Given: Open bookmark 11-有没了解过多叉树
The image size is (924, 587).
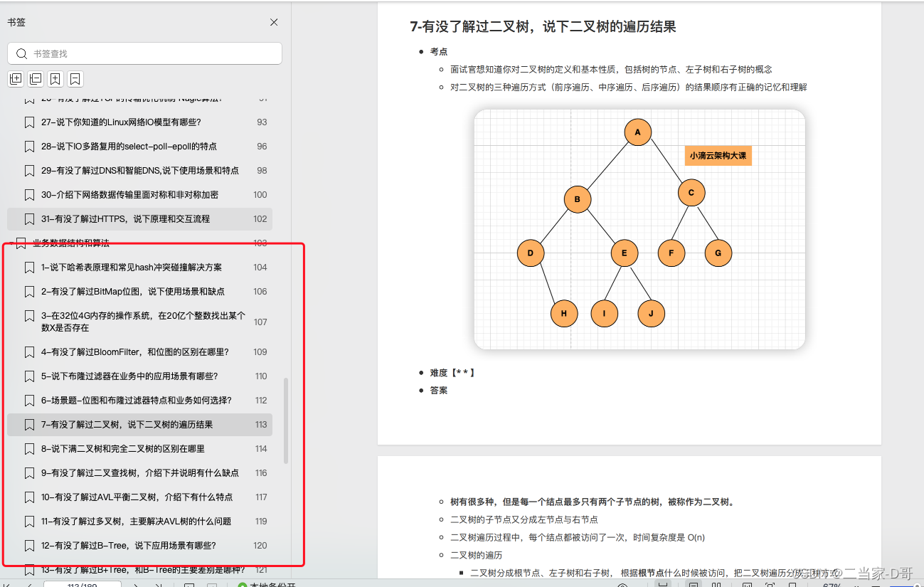Looking at the screenshot, I should [x=139, y=522].
